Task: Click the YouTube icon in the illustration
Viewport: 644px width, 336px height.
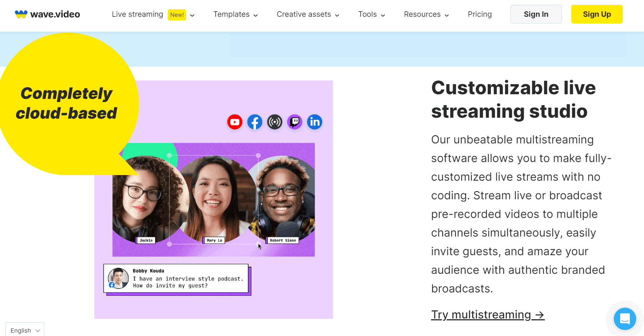Action: pyautogui.click(x=235, y=122)
